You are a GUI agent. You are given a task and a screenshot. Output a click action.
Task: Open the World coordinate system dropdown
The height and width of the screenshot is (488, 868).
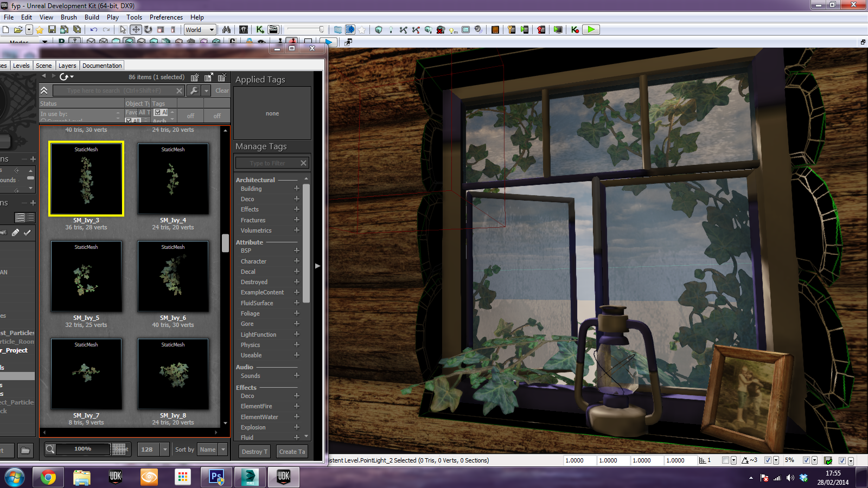coord(200,30)
